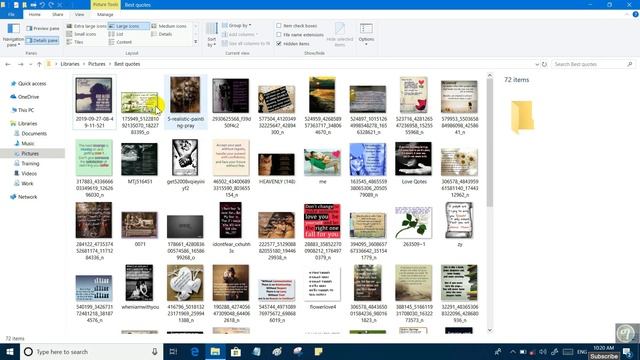Open the File menu tab
This screenshot has height=360, width=640.
11,14
